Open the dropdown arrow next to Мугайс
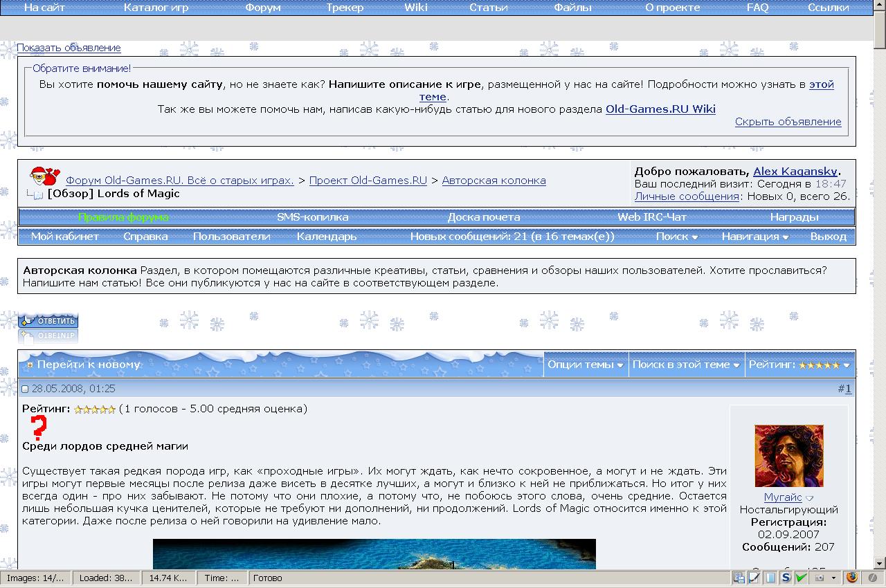Screen dimensions: 886x588 (x=809, y=498)
